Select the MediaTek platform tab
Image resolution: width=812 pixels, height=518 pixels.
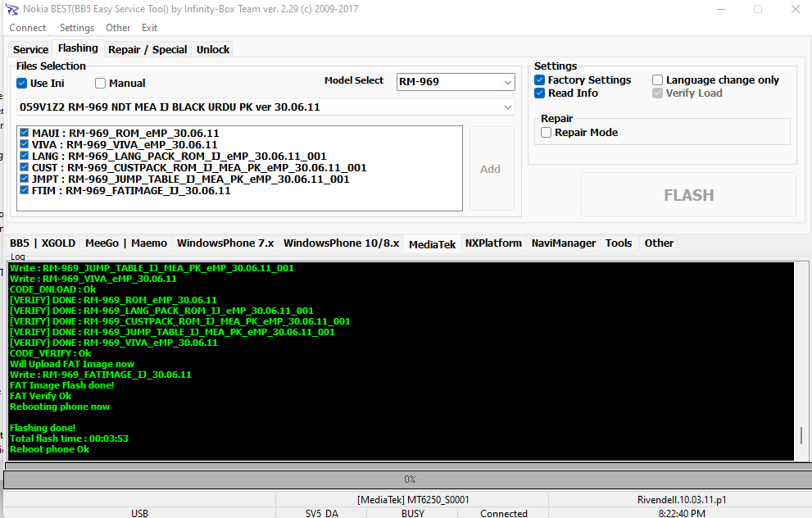tap(432, 244)
